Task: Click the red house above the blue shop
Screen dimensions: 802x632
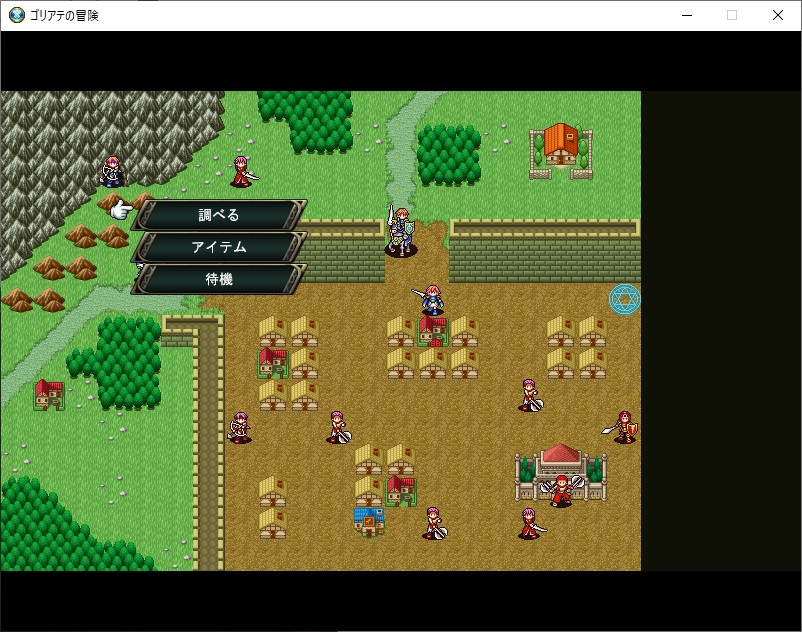Action: (400, 490)
